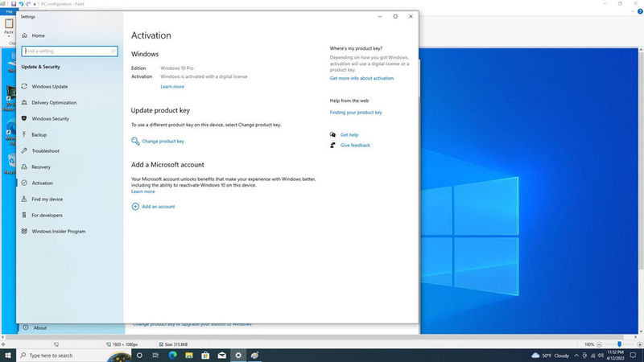This screenshot has width=644, height=362.
Task: Open the For developers page
Action: tap(47, 215)
